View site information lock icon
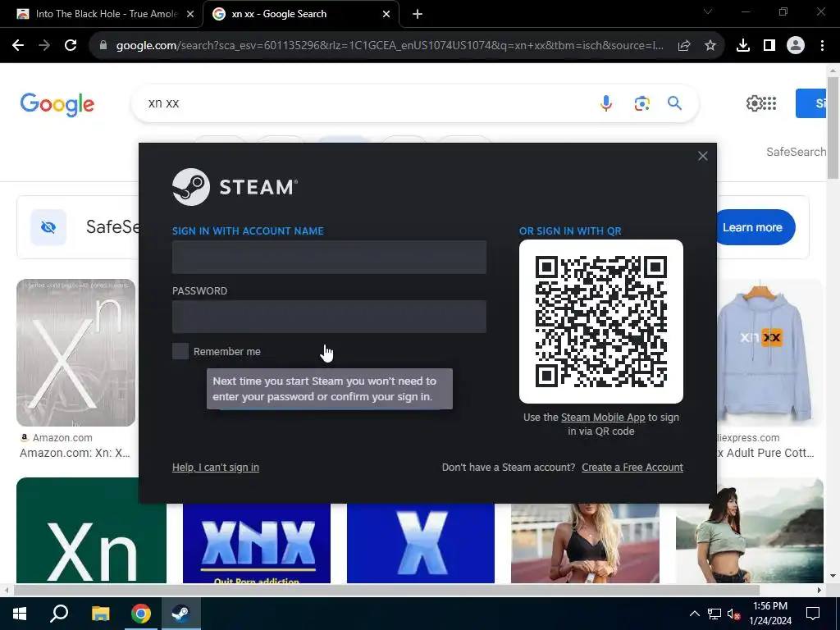The image size is (840, 630). coord(103,46)
